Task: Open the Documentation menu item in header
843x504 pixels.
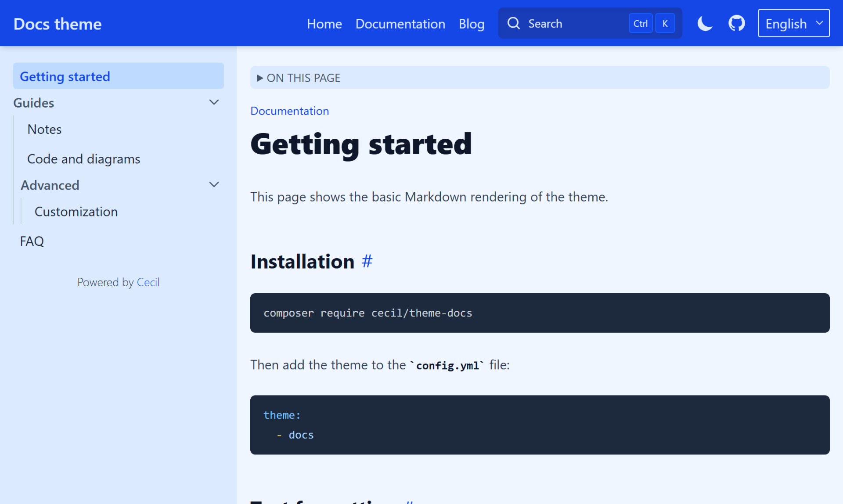Action: pos(400,24)
